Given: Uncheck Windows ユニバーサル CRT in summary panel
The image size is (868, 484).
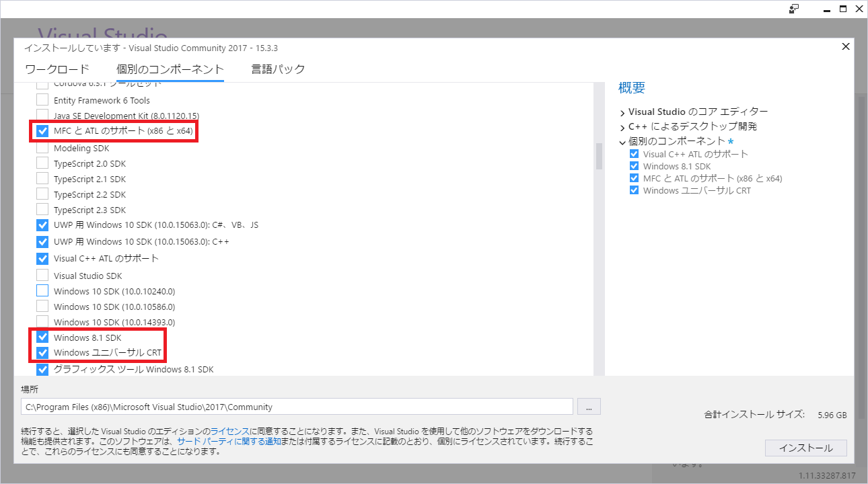Looking at the screenshot, I should pyautogui.click(x=634, y=190).
